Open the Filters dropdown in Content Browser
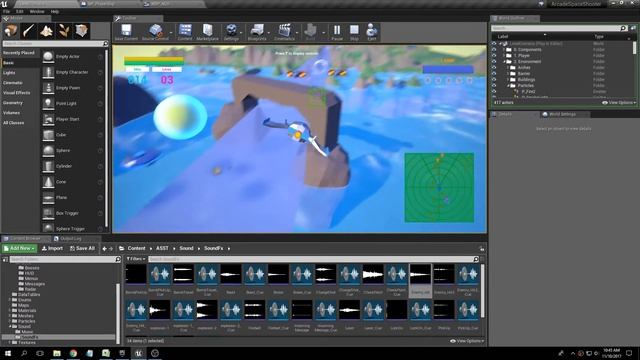 coord(136,259)
